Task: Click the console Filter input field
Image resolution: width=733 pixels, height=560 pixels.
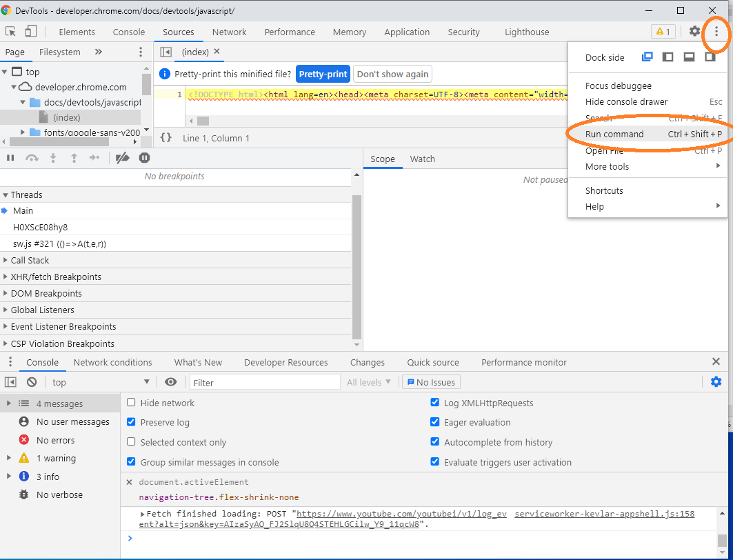Action: tap(265, 382)
